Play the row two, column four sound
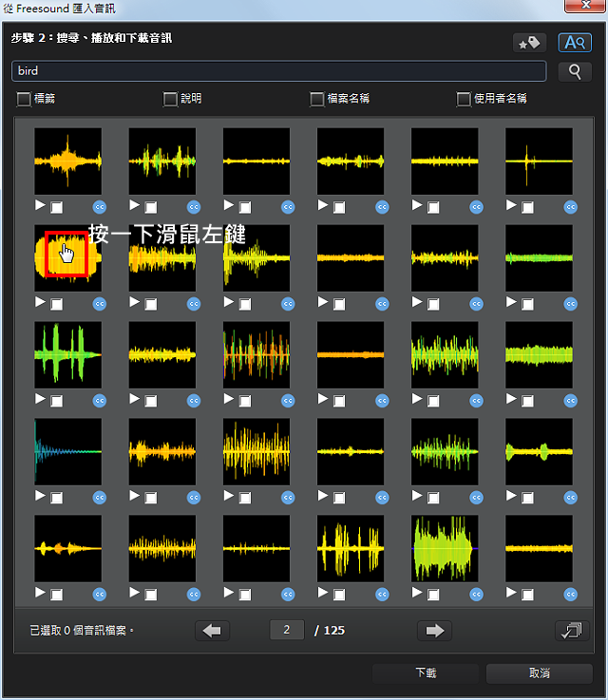The height and width of the screenshot is (700, 608). 323,302
